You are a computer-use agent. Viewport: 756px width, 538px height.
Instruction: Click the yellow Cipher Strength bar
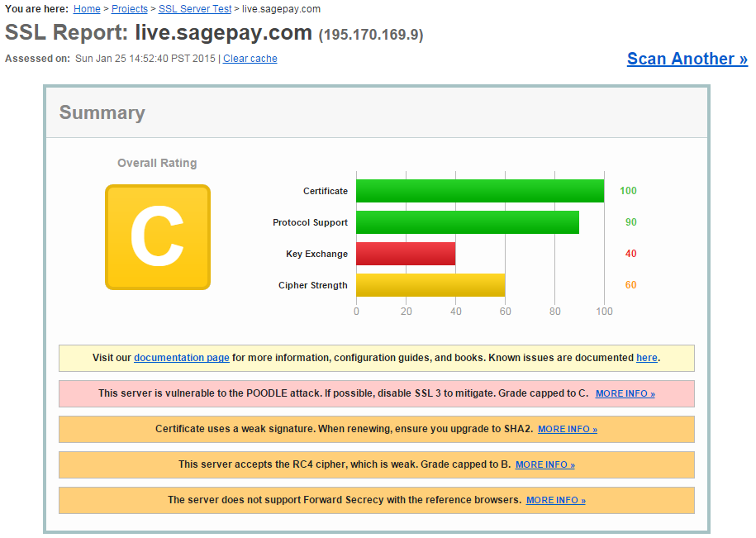[x=430, y=285]
